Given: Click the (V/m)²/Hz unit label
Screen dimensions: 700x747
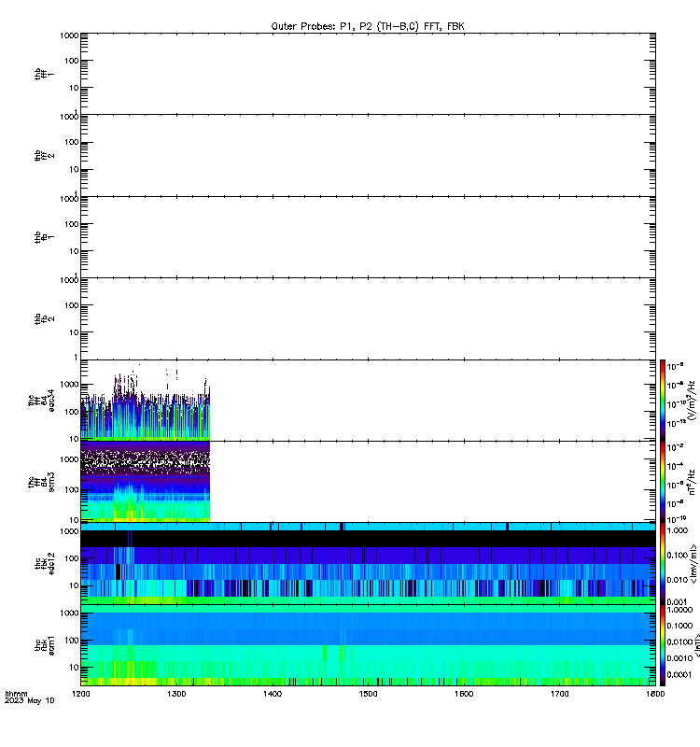Looking at the screenshot, I should [692, 401].
